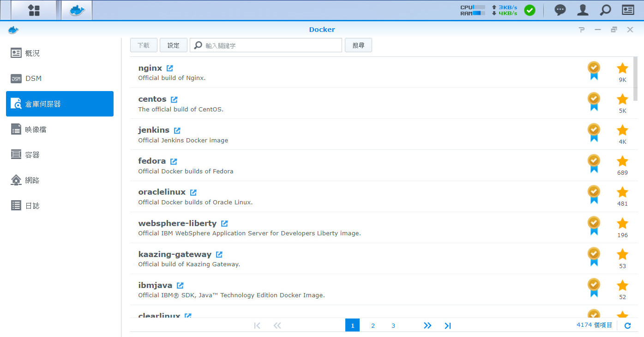Jump to the last page arrow
The width and height of the screenshot is (644, 337).
click(x=447, y=325)
